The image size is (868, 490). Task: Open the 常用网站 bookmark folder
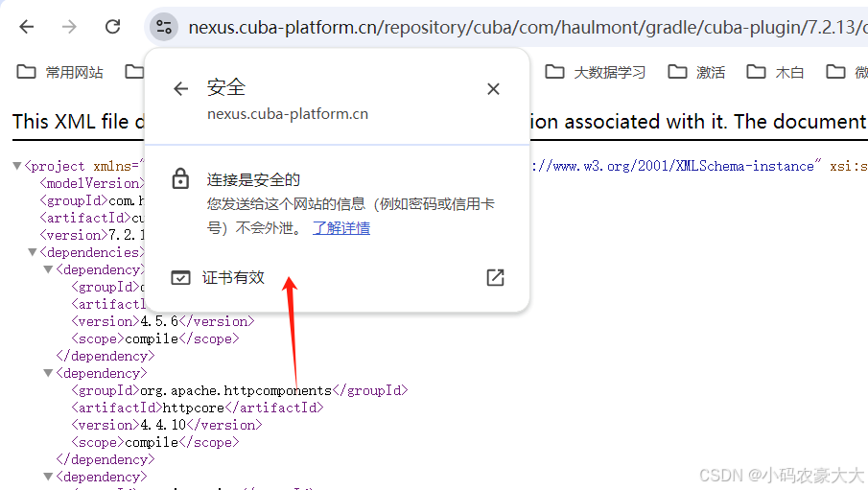(59, 72)
